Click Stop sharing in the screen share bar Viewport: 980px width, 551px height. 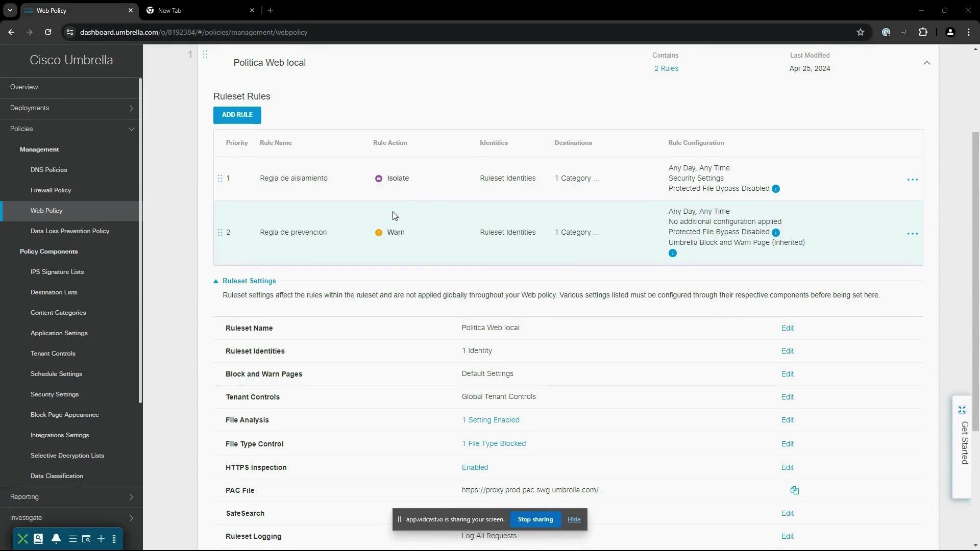point(535,519)
